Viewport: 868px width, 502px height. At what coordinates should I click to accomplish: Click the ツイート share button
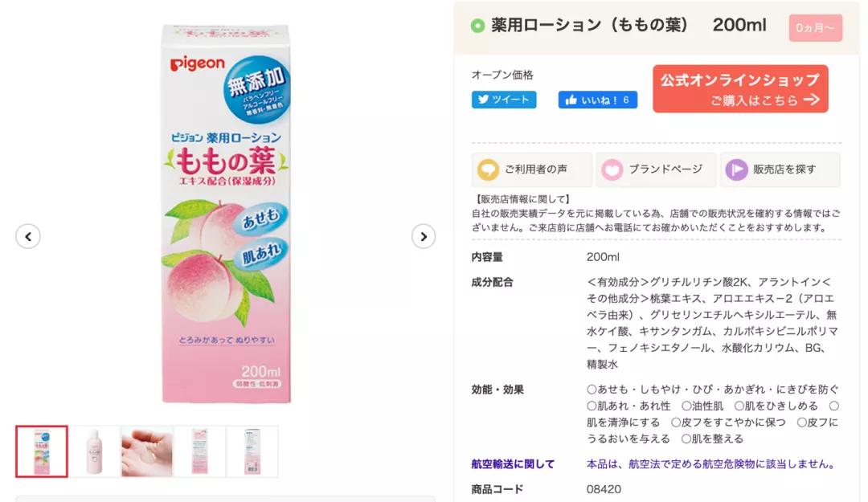pyautogui.click(x=504, y=100)
